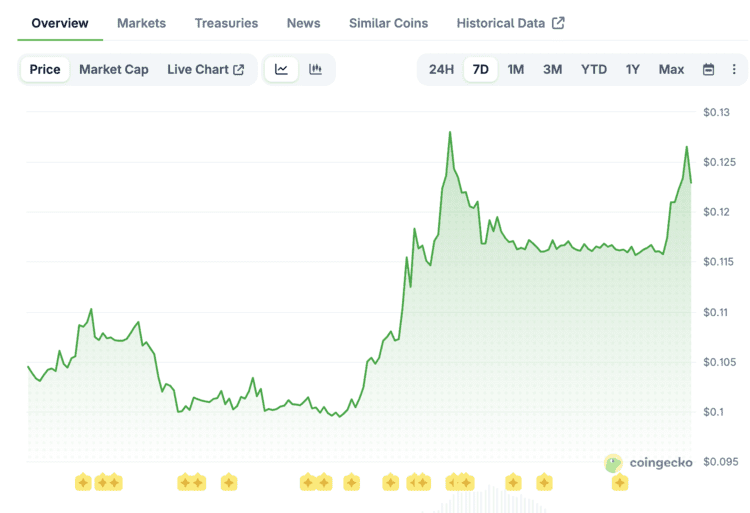Select the 1Y time range

coord(632,69)
